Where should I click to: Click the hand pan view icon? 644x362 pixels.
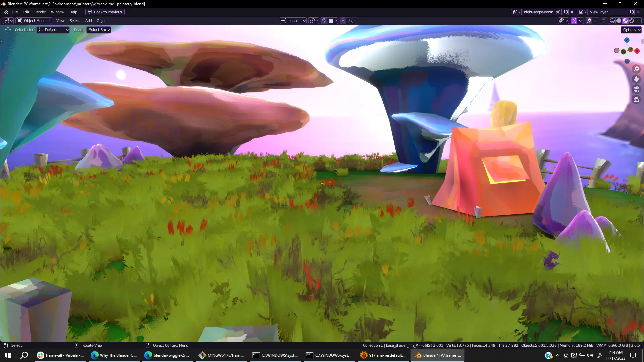(x=636, y=79)
